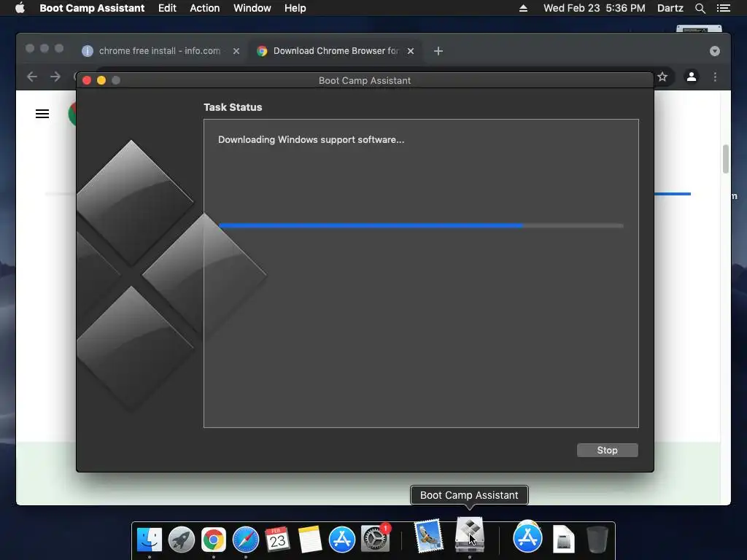
Task: Close the Download Chrome Browser tab
Action: (410, 51)
